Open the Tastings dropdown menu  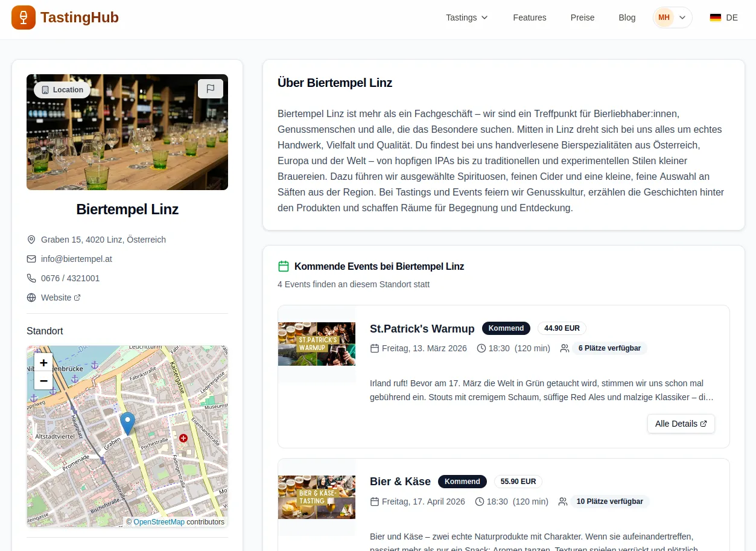[x=466, y=18]
